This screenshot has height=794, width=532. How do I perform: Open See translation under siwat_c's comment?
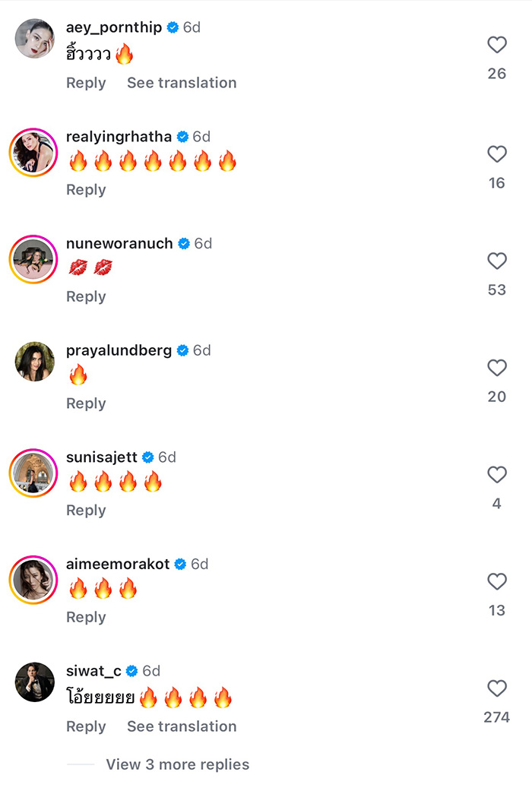(182, 727)
